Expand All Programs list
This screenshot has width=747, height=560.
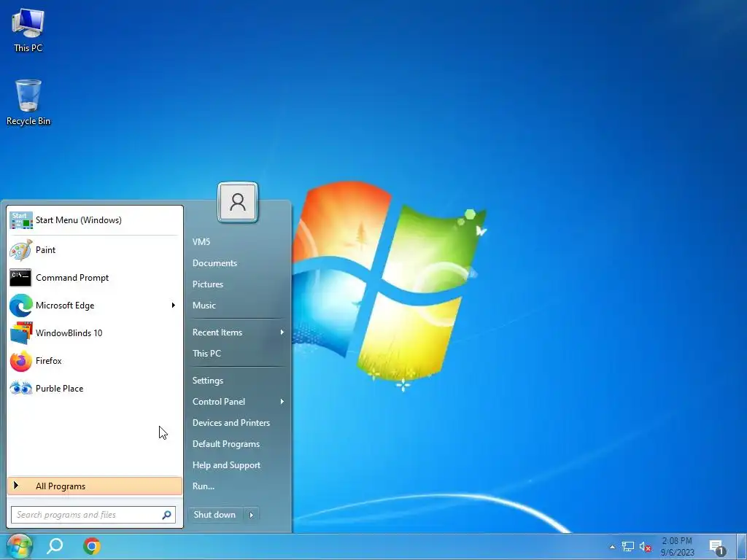95,486
